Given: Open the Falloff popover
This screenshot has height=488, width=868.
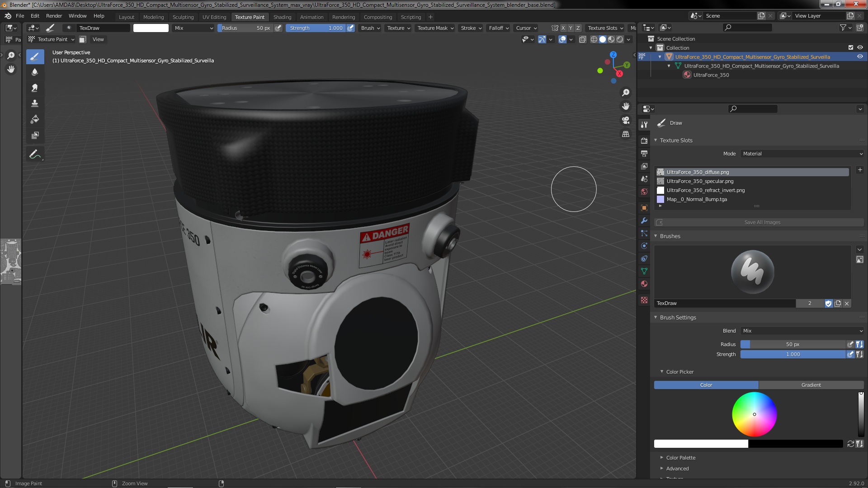Looking at the screenshot, I should (x=499, y=28).
